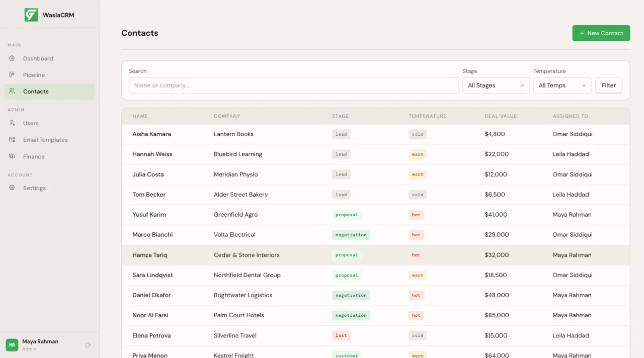The image size is (644, 358).
Task: Click the $85,000 deal value
Action: pyautogui.click(x=497, y=315)
